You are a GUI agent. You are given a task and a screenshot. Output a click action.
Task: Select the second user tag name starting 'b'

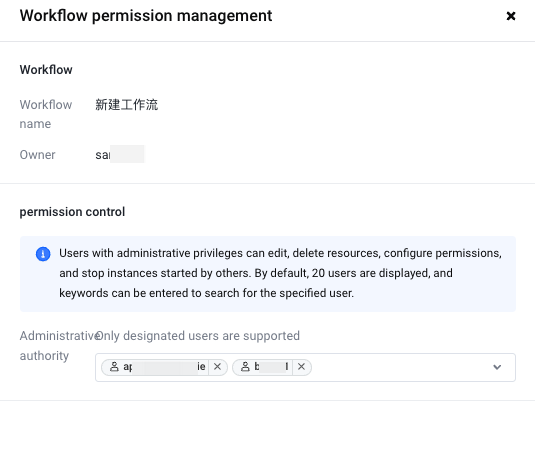pyautogui.click(x=271, y=367)
